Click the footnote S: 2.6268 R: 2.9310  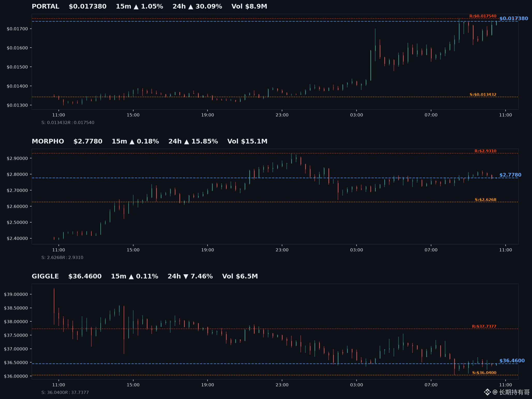tap(62, 258)
